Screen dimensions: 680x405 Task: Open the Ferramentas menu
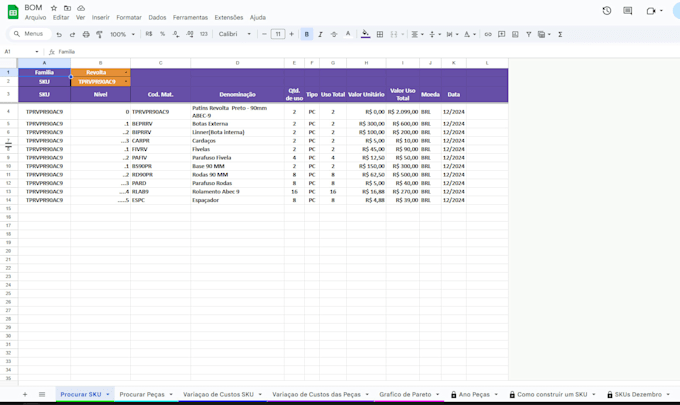click(190, 17)
